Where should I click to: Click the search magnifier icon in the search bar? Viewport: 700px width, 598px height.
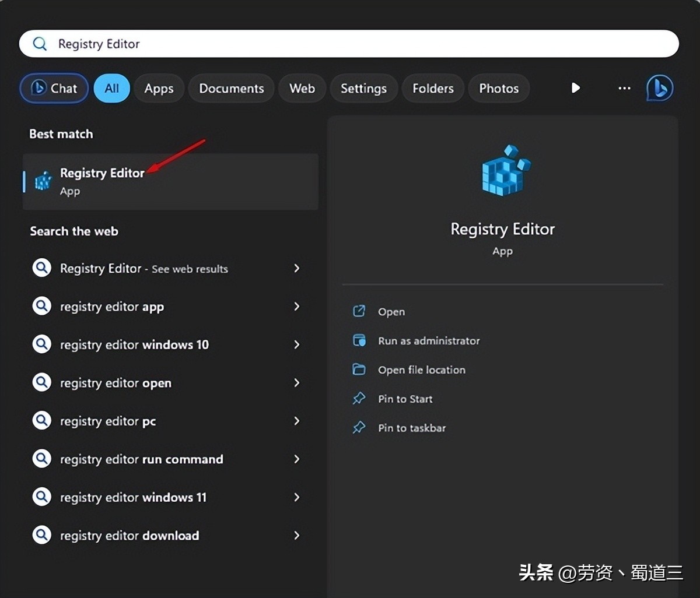39,43
